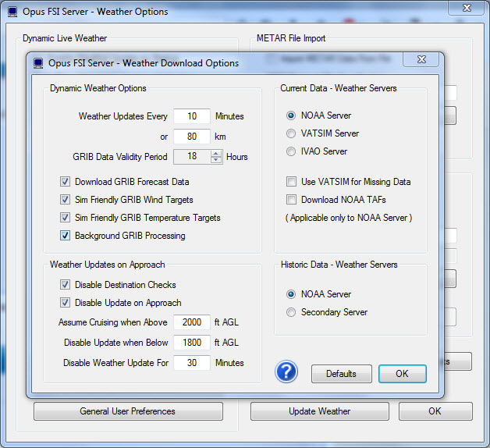Toggle Sim Friendly GRIB Temperature Targets

[x=65, y=217]
